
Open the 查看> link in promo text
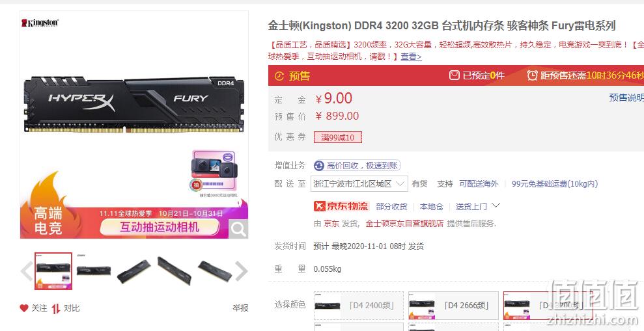pos(411,57)
